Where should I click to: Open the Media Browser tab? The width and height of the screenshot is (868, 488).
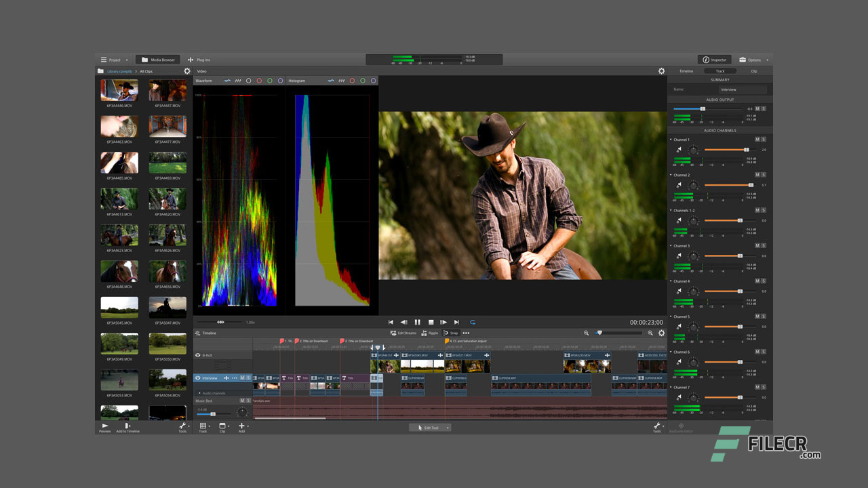click(159, 60)
